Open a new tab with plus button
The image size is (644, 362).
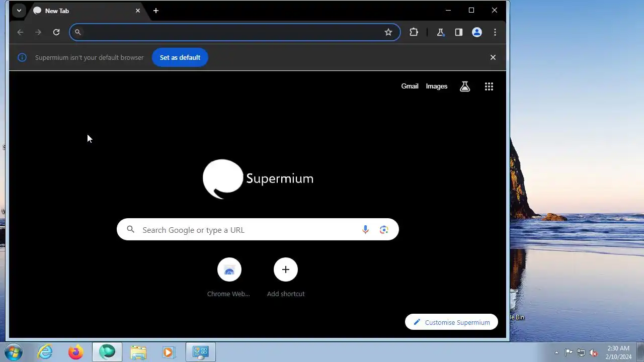156,11
